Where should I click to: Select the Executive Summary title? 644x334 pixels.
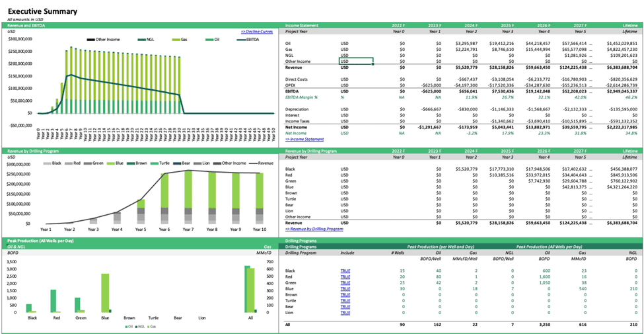(42, 11)
